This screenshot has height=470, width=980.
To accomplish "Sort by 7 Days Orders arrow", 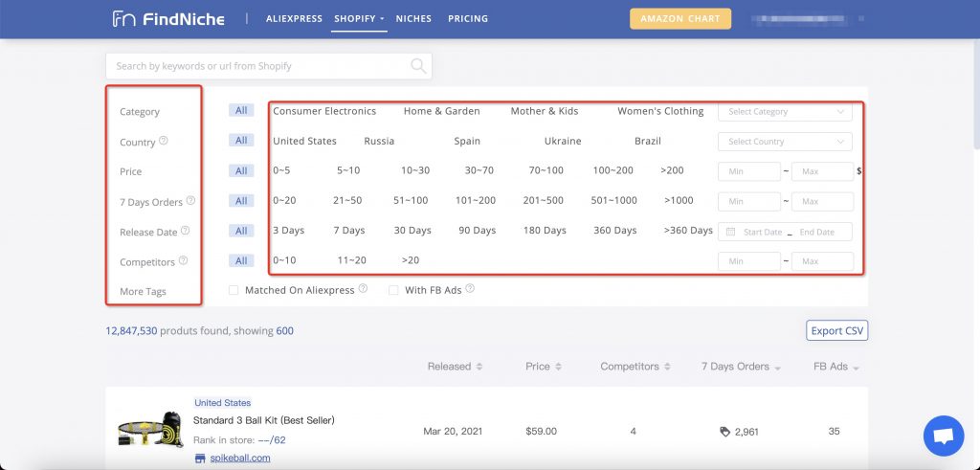I will 777,369.
